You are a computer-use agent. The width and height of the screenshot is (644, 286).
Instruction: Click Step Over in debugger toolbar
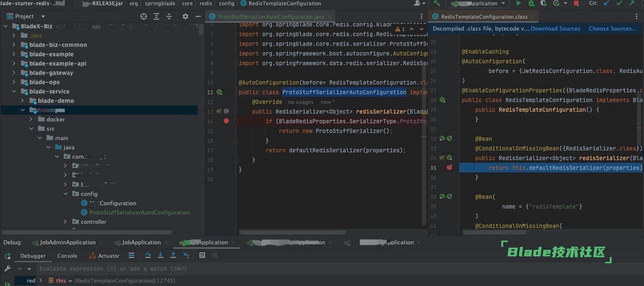tap(148, 255)
